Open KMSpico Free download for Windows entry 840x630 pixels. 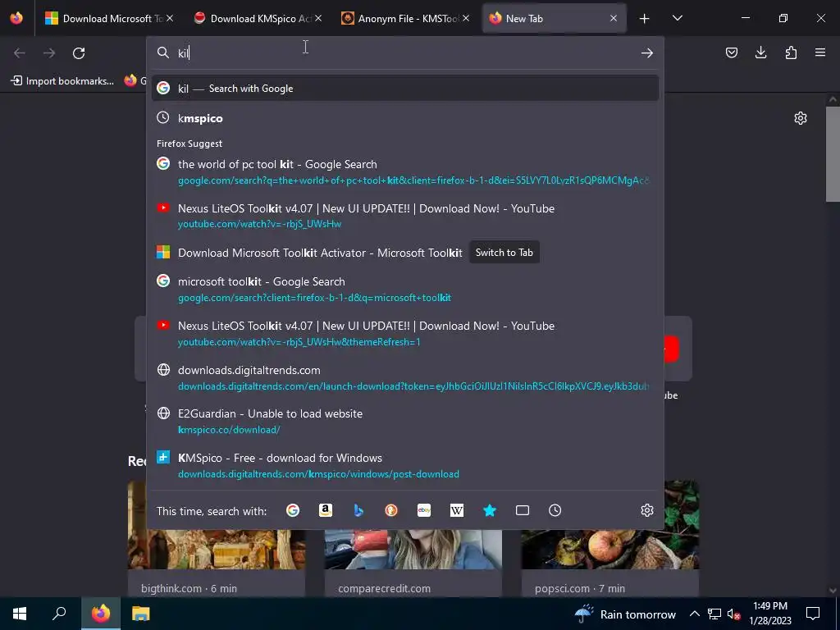pyautogui.click(x=405, y=466)
